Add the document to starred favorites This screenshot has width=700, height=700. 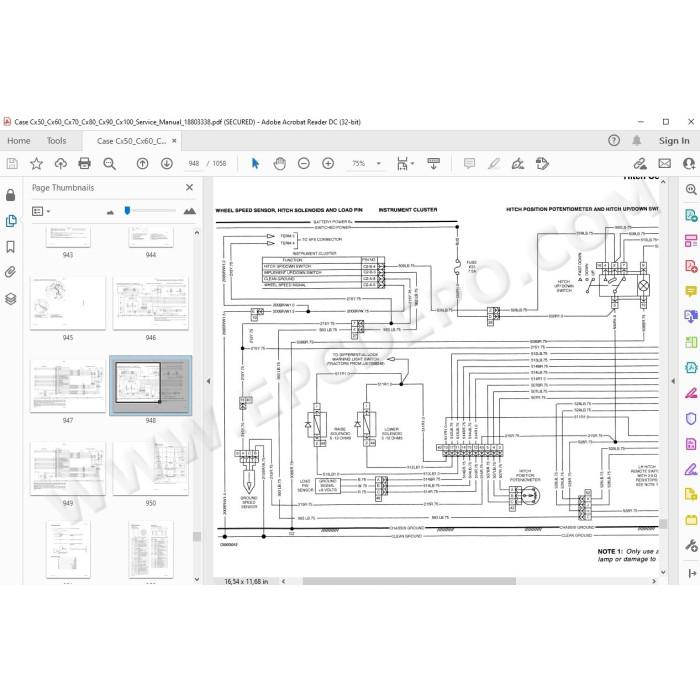pyautogui.click(x=36, y=163)
